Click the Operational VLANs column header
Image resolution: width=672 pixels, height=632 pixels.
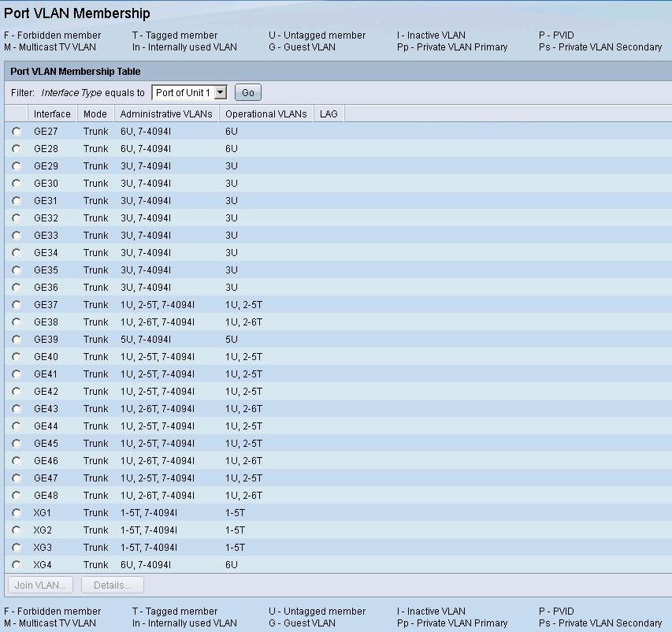[x=266, y=114]
